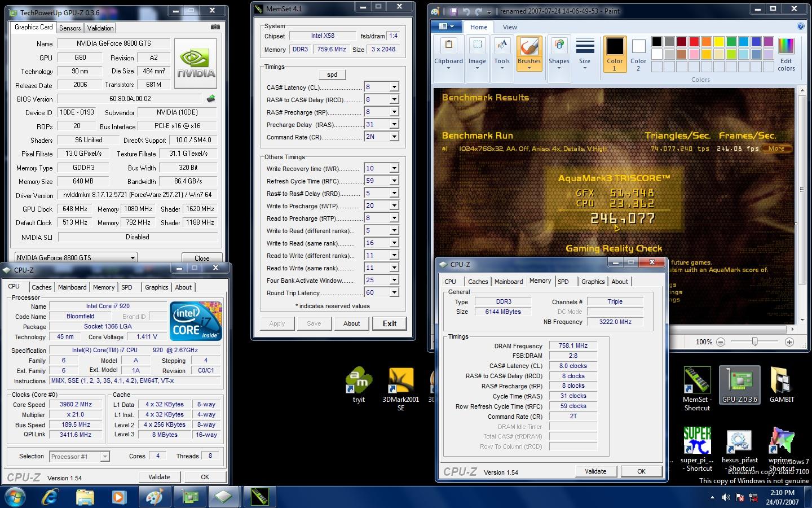Open the Windows Start orb

point(16,497)
